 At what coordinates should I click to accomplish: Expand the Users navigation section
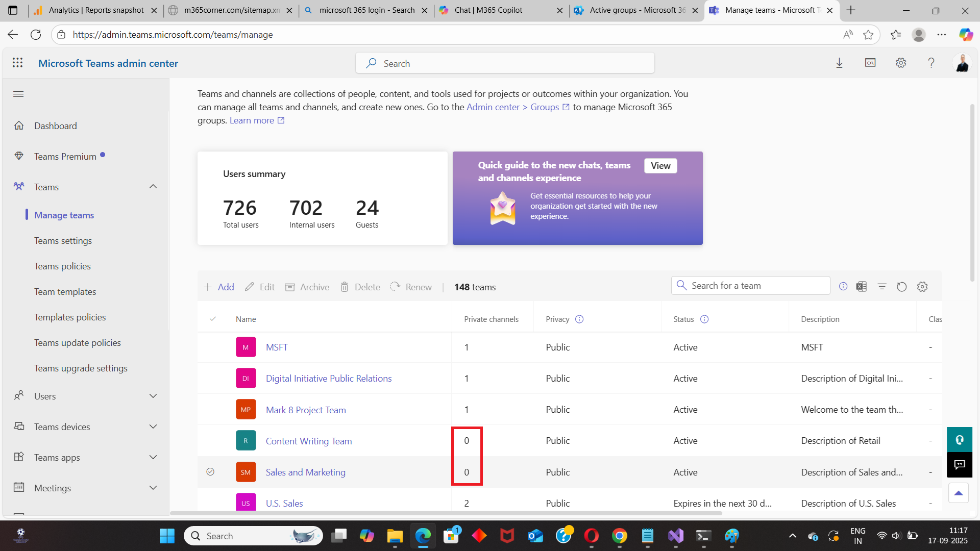coord(153,396)
